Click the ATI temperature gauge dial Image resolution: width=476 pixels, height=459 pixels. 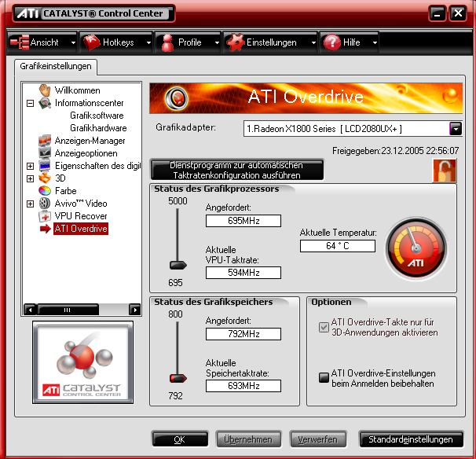(x=416, y=248)
